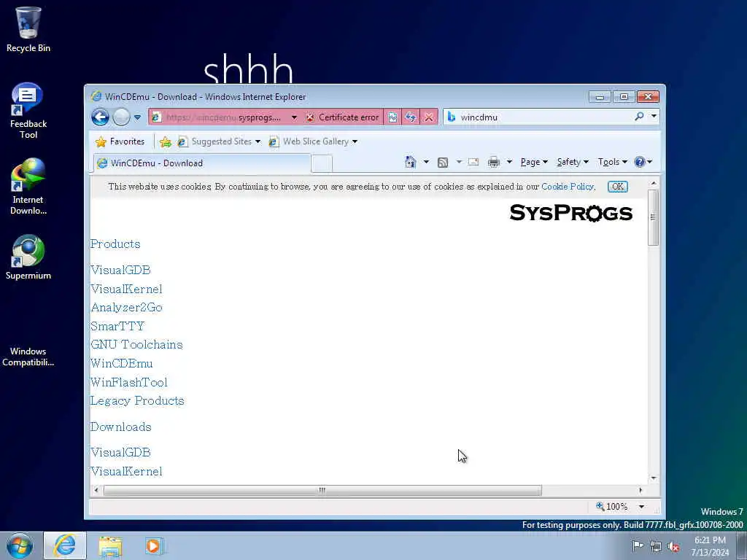Open the Legacy Products link
The height and width of the screenshot is (560, 747).
137,401
